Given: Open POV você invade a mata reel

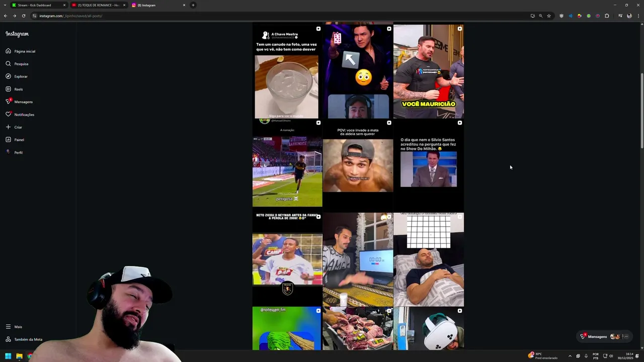Looking at the screenshot, I should [358, 165].
